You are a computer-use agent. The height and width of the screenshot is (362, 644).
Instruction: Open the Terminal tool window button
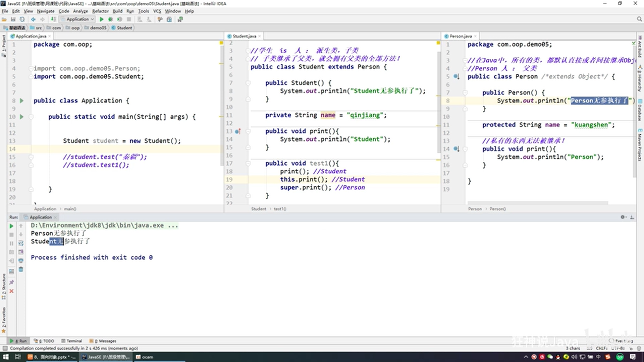(72, 341)
